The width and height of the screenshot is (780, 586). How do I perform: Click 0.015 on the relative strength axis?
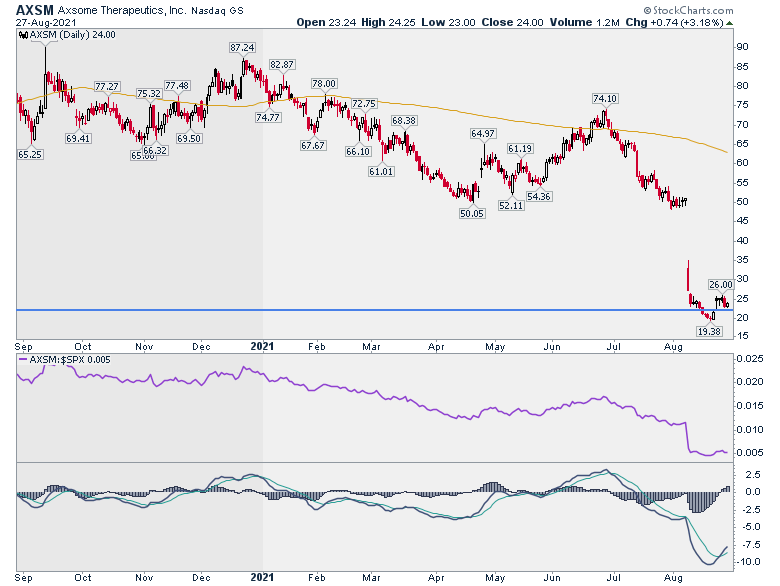tap(750, 406)
